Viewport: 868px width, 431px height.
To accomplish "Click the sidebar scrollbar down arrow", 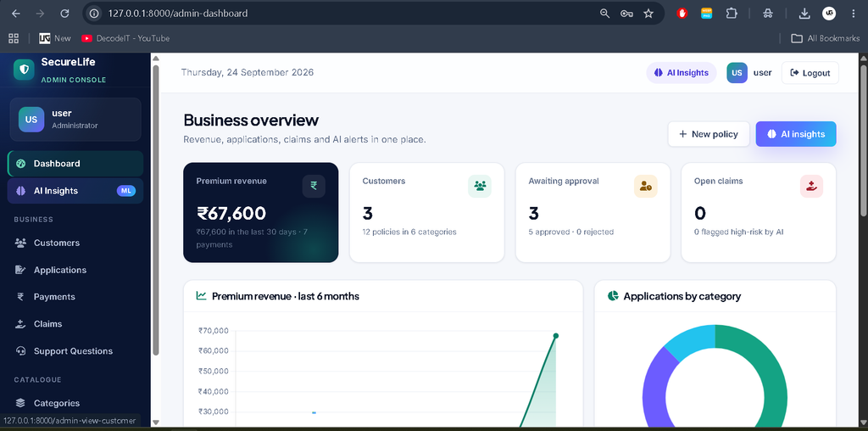I will coord(156,423).
